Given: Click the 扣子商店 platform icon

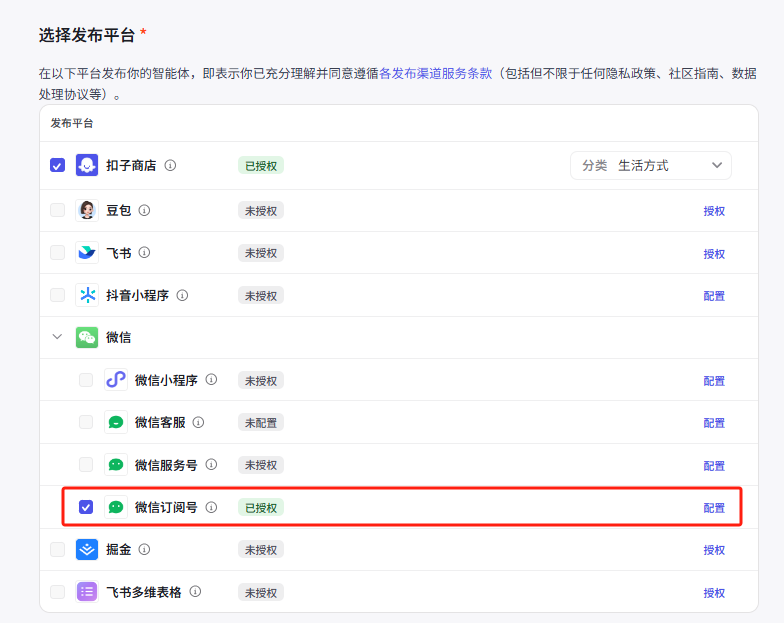Looking at the screenshot, I should [87, 165].
